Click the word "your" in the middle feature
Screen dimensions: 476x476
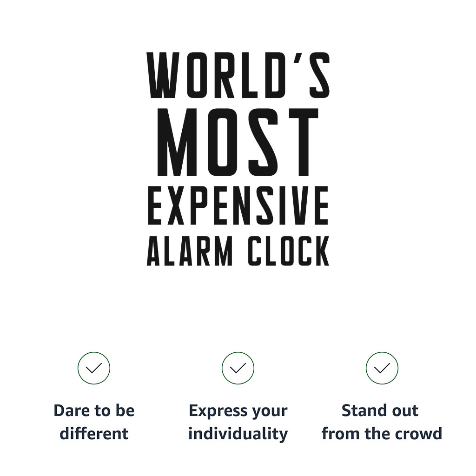pyautogui.click(x=269, y=412)
